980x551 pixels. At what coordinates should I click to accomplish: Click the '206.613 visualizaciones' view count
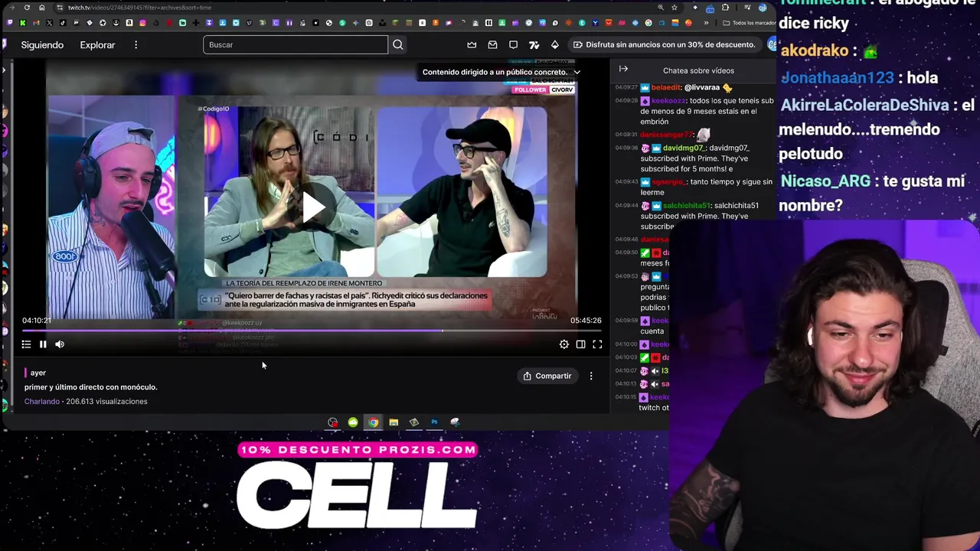[106, 401]
